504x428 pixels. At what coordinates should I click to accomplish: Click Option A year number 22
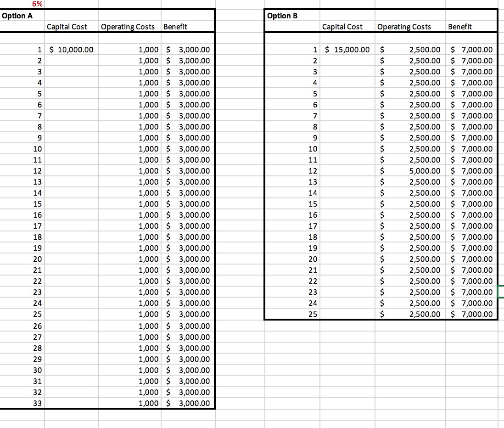coord(22,281)
